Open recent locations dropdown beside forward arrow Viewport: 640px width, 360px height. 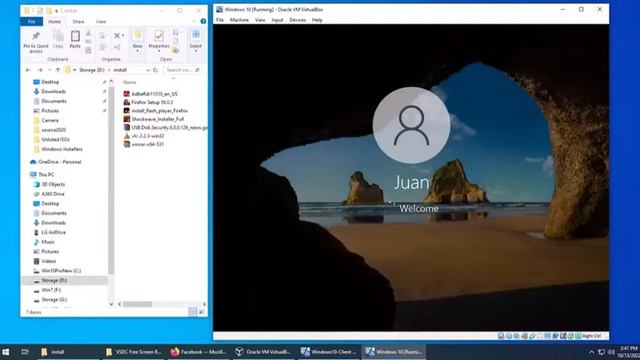pyautogui.click(x=49, y=70)
